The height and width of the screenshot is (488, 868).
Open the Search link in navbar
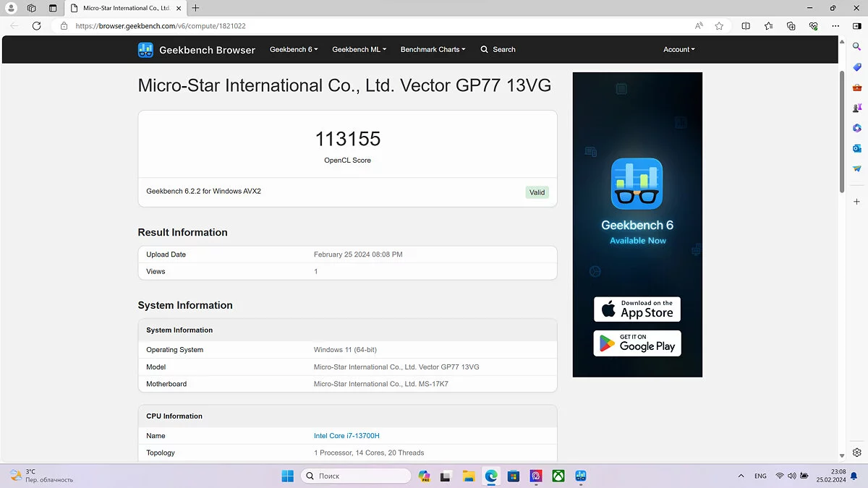point(498,50)
